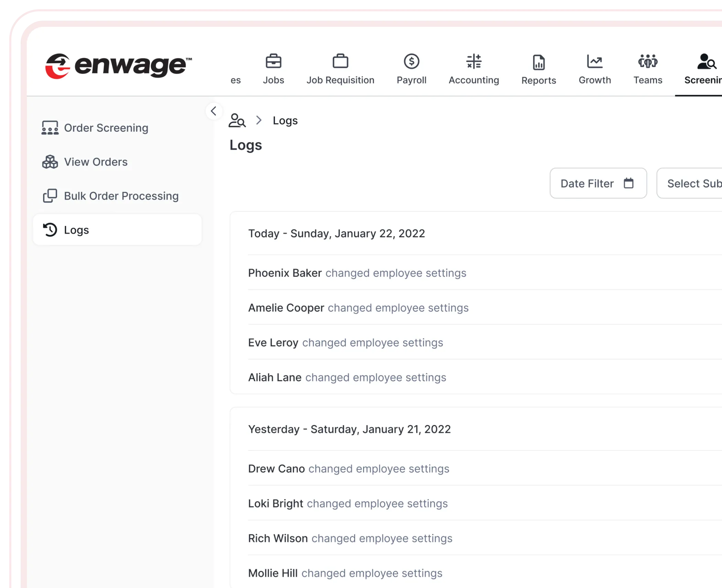Open Bulk Order Processing page
This screenshot has width=722, height=588.
click(121, 196)
